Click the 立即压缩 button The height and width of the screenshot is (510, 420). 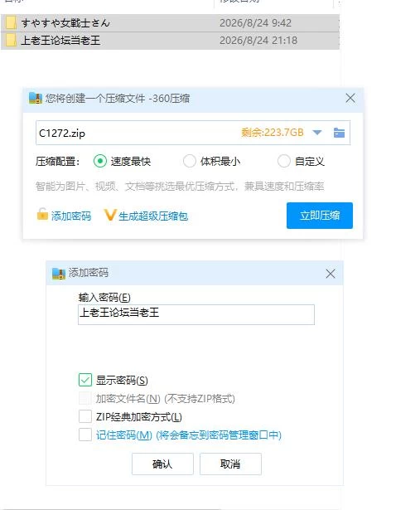click(320, 216)
